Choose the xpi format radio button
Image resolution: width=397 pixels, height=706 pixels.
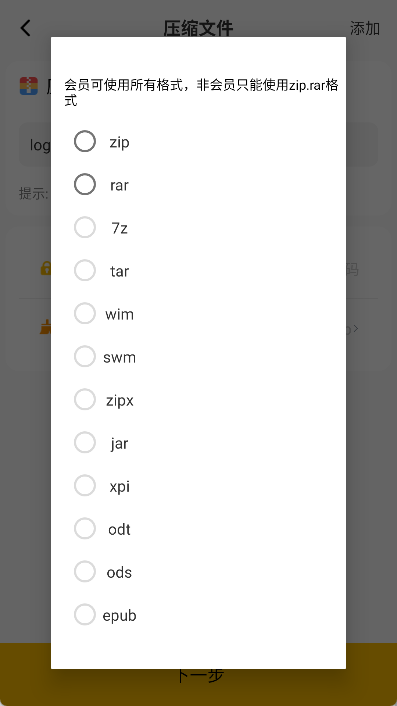(85, 486)
